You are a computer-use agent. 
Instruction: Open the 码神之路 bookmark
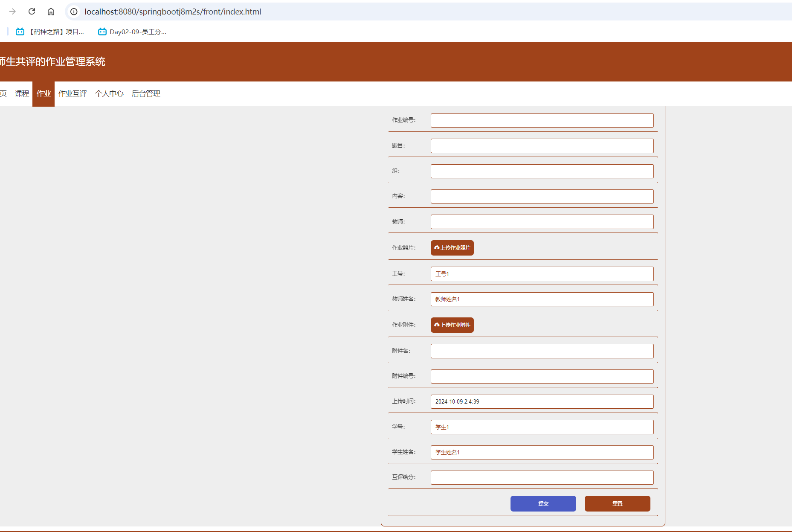pos(50,32)
